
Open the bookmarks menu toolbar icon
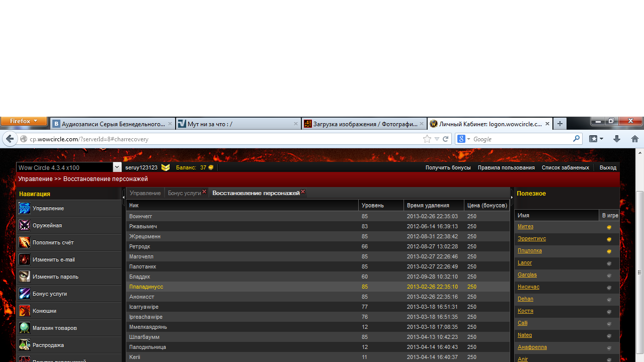pyautogui.click(x=596, y=139)
